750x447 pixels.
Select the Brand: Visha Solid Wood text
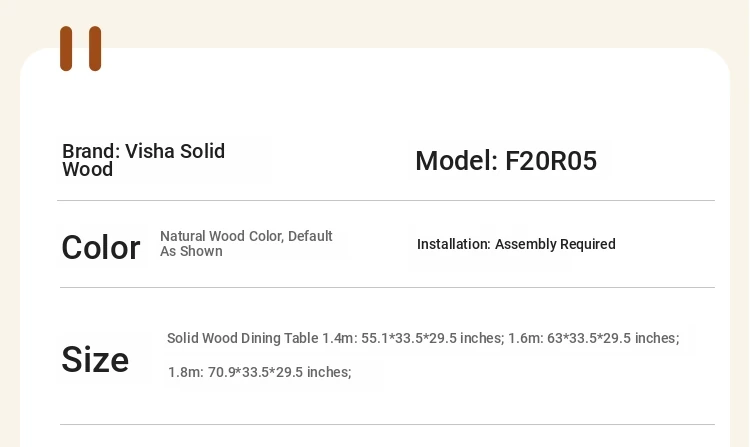[x=143, y=160]
